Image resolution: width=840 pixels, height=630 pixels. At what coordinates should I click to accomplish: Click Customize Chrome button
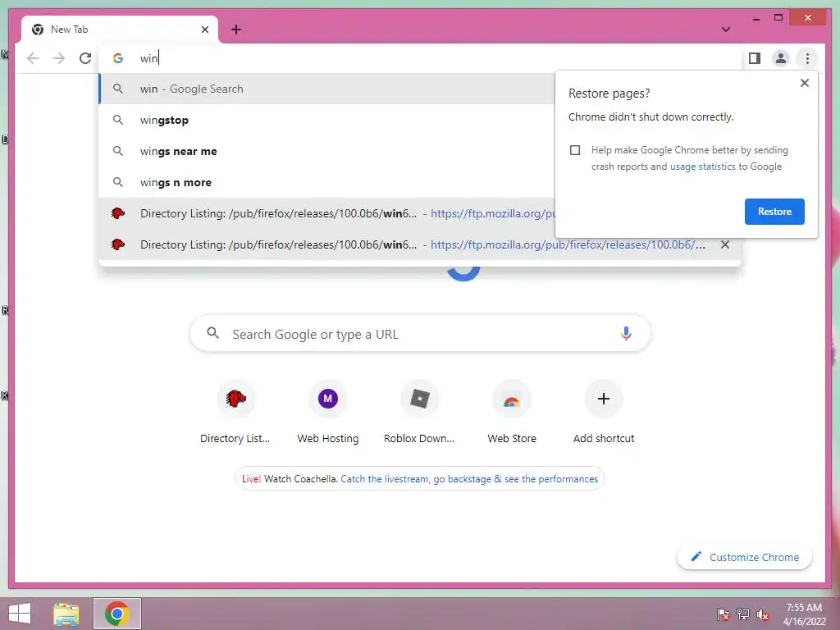click(744, 557)
